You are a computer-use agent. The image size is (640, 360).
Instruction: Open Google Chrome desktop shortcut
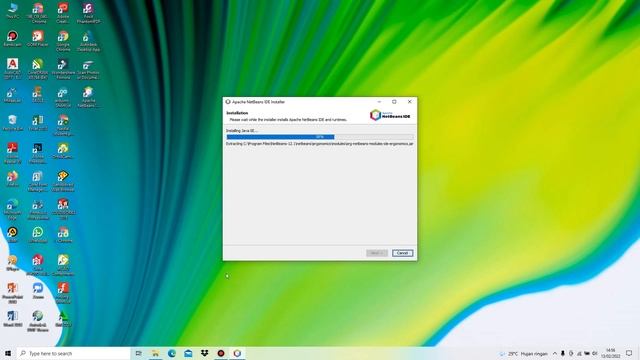[x=63, y=40]
